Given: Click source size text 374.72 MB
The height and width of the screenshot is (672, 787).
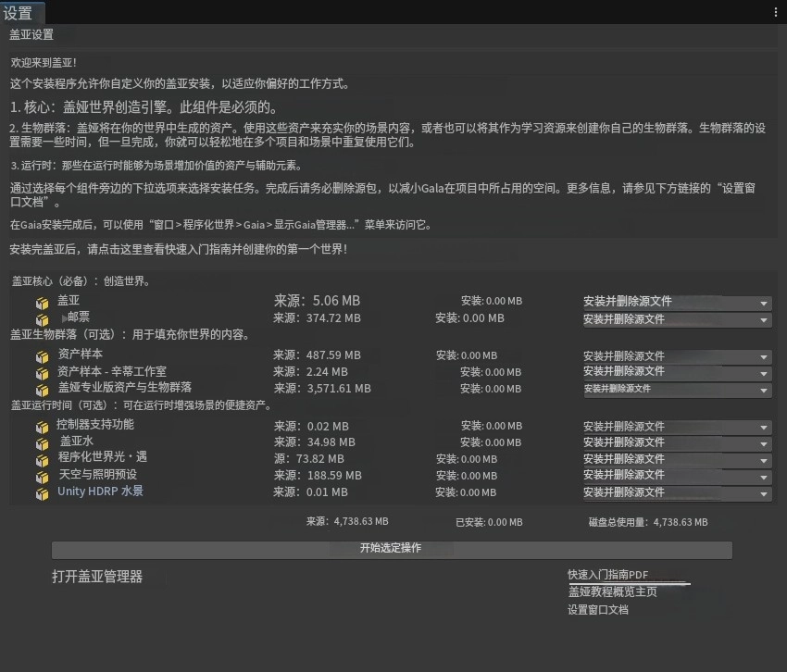Looking at the screenshot, I should pyautogui.click(x=333, y=318).
